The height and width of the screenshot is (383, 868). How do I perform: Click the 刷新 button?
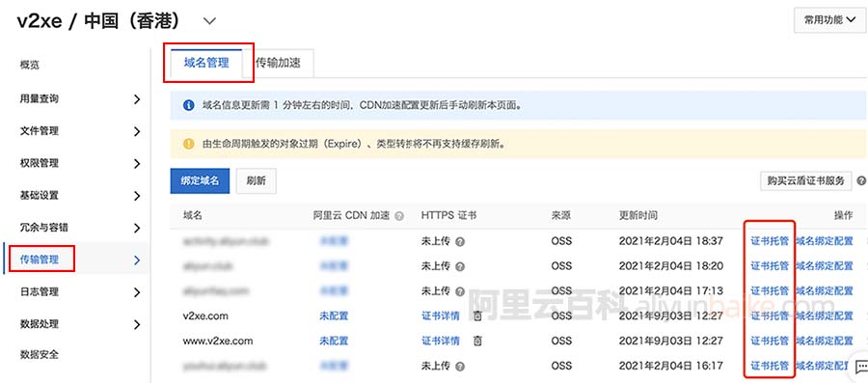coord(256,181)
